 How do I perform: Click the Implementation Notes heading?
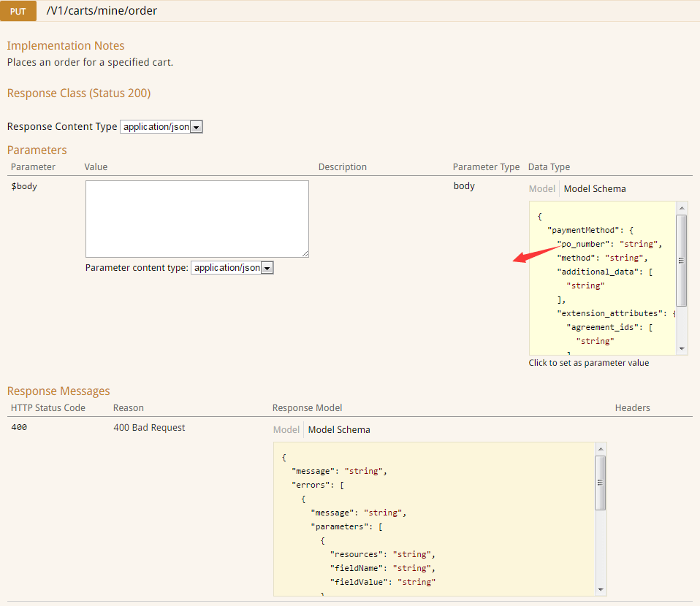(66, 45)
